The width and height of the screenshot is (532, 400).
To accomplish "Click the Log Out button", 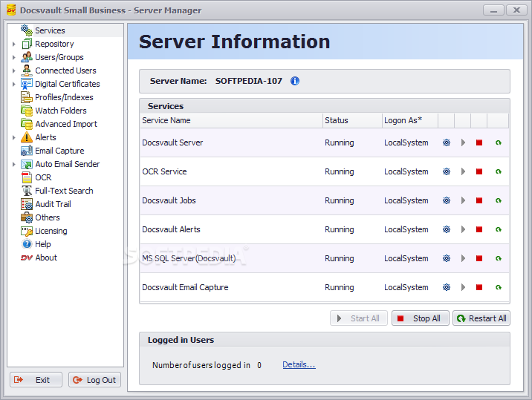I will point(94,380).
